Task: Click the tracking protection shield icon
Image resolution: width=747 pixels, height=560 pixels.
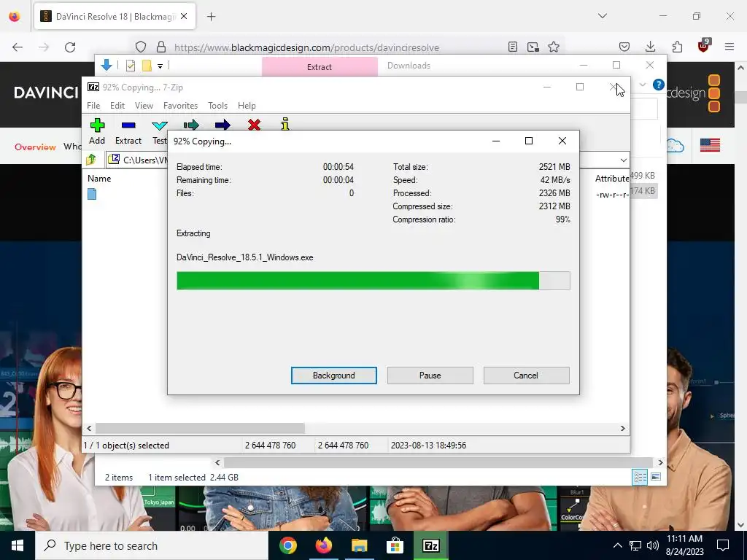Action: pos(141,47)
